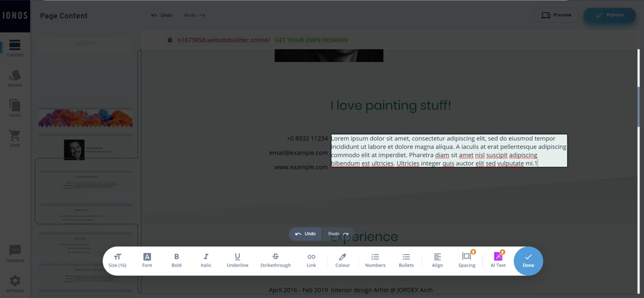Click the 'I love painting stuff!' heading

pyautogui.click(x=391, y=106)
